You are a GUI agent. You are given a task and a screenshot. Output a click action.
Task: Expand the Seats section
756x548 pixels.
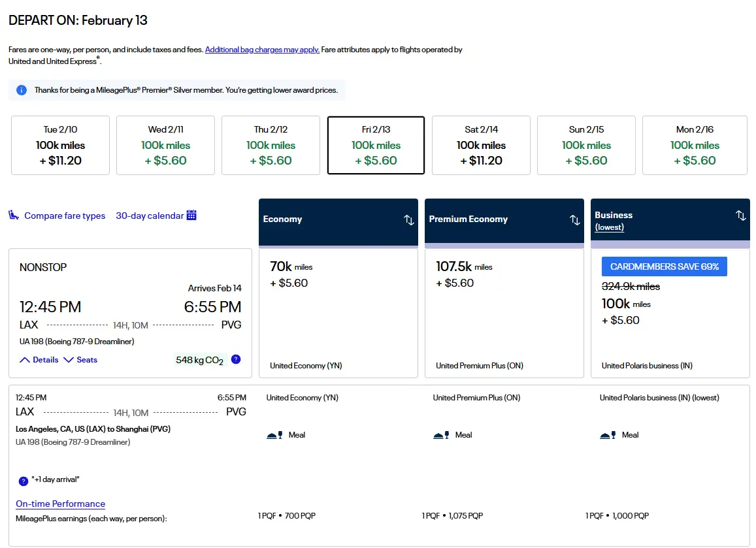click(80, 360)
